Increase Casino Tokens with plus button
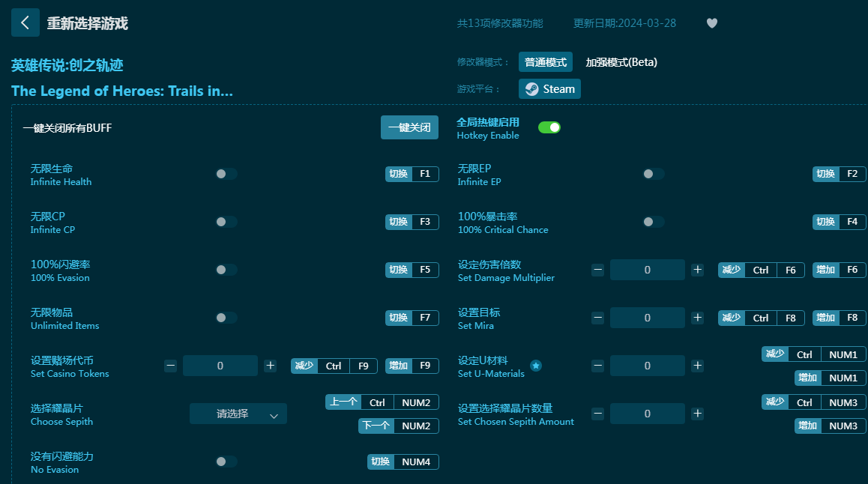This screenshot has width=868, height=484. click(270, 366)
